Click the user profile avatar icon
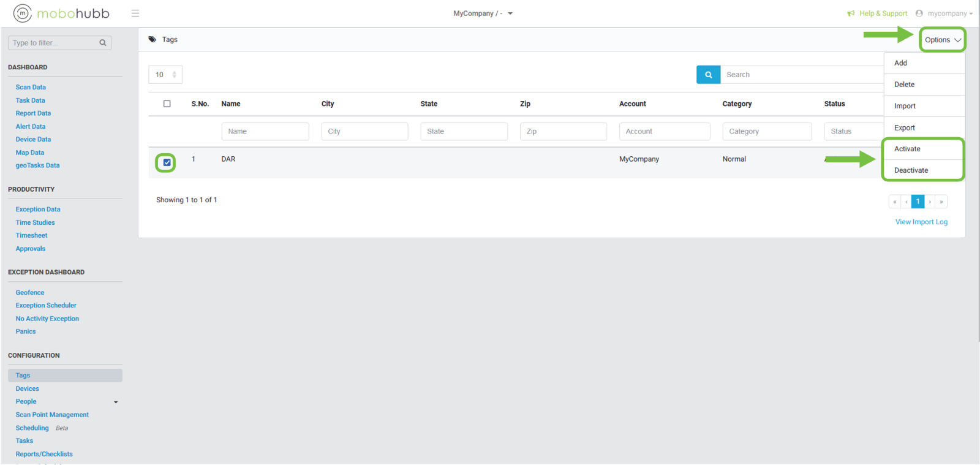 pyautogui.click(x=919, y=13)
